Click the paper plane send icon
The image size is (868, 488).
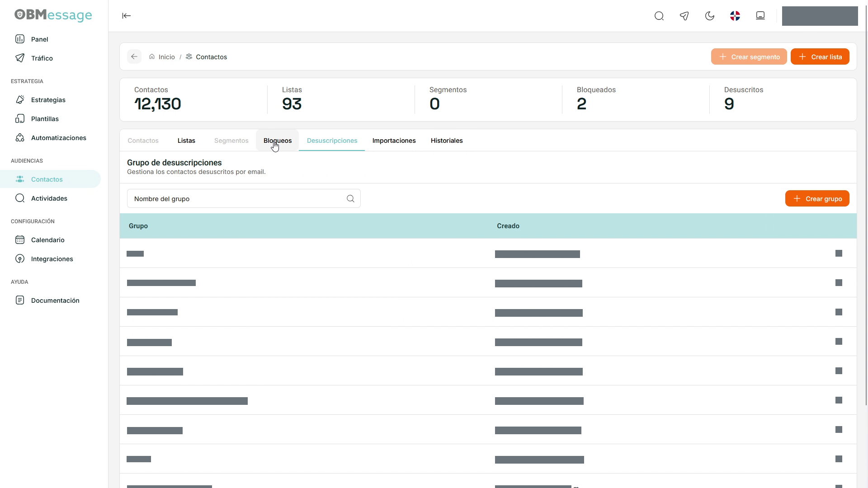(x=684, y=16)
